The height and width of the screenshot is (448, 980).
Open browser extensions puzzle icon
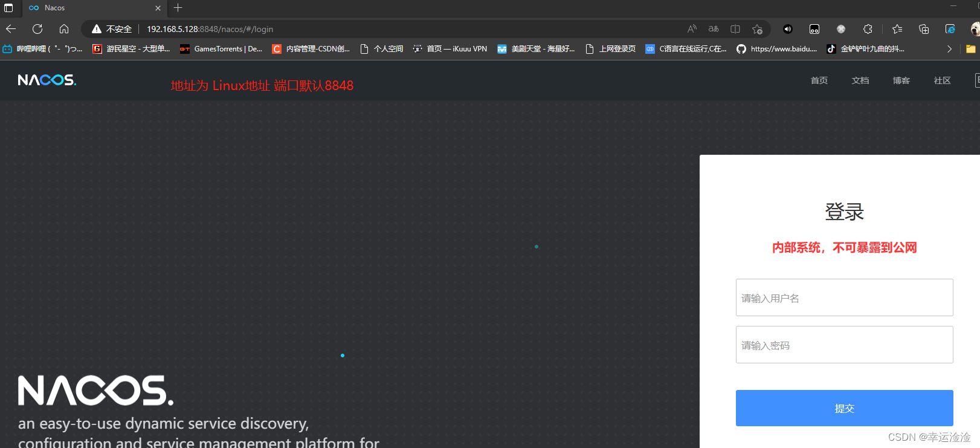coord(868,29)
